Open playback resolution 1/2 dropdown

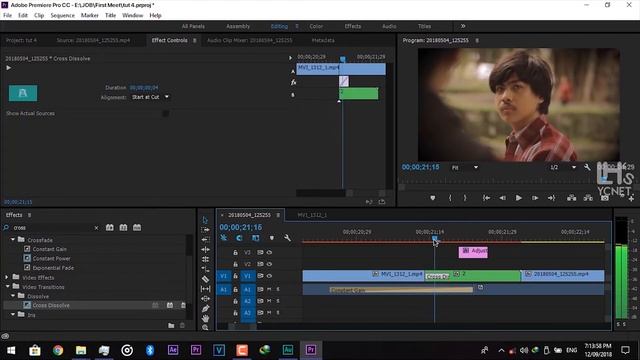[x=562, y=167]
